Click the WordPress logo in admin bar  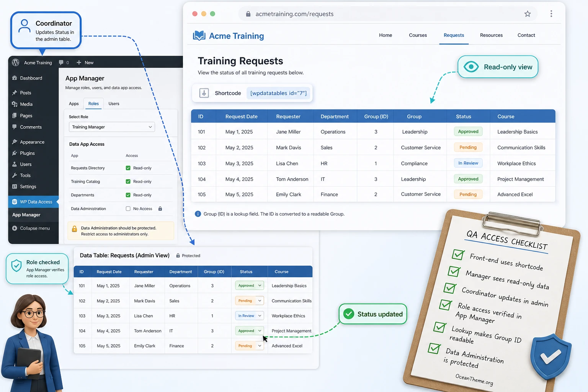pos(16,62)
